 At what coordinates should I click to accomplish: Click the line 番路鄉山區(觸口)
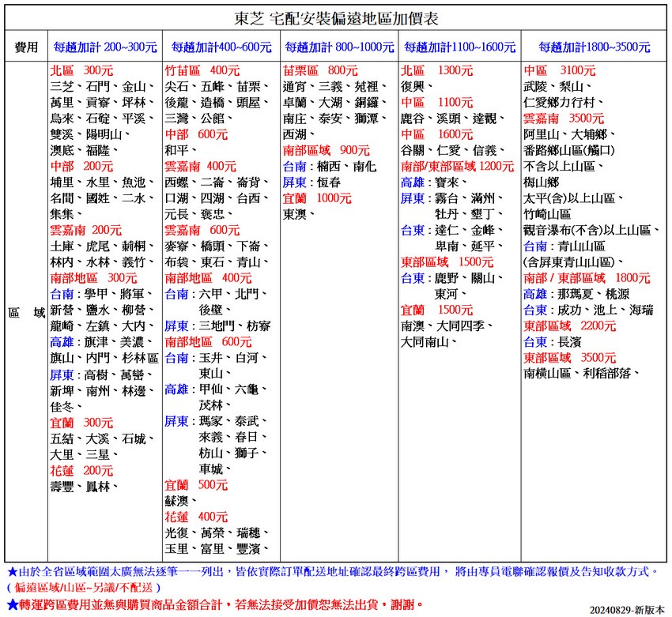point(569,150)
